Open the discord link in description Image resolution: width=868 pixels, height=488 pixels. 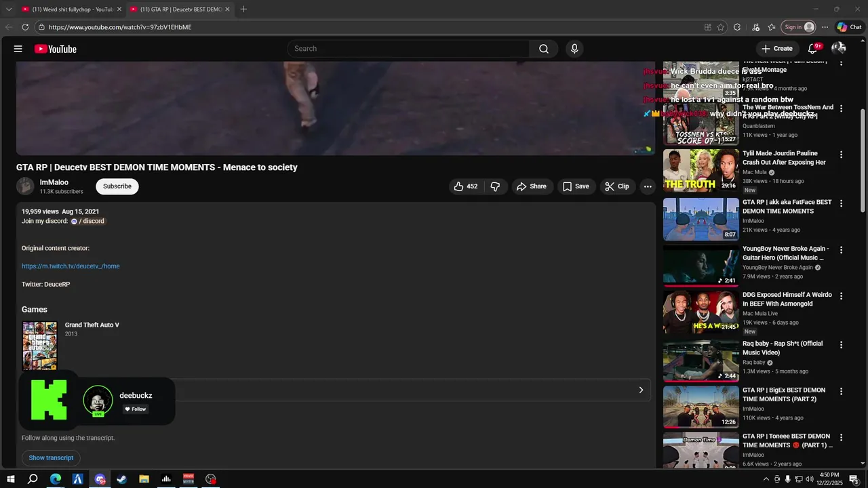[x=88, y=221]
